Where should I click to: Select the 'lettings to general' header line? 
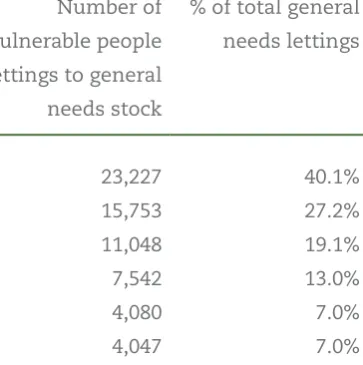(81, 76)
